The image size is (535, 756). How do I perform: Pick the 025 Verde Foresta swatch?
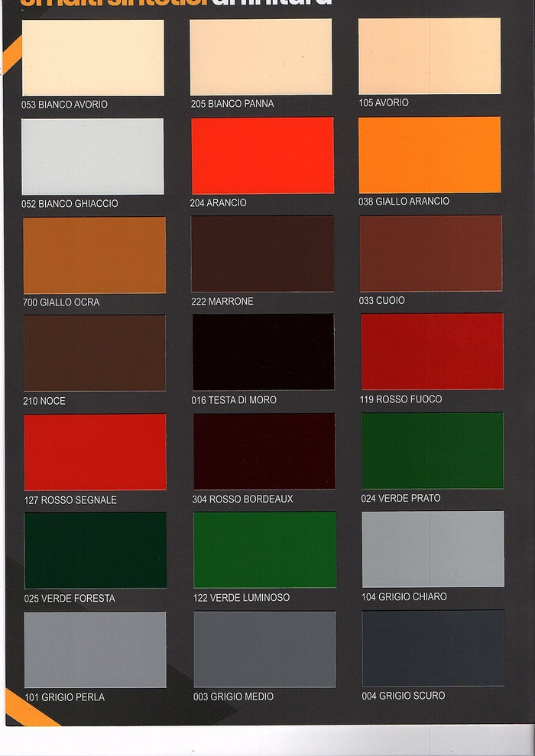95,551
